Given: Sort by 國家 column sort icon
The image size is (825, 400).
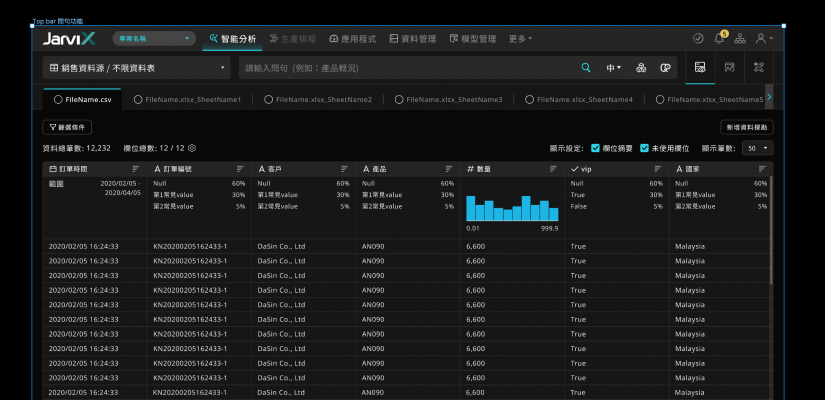Looking at the screenshot, I should click(x=762, y=169).
